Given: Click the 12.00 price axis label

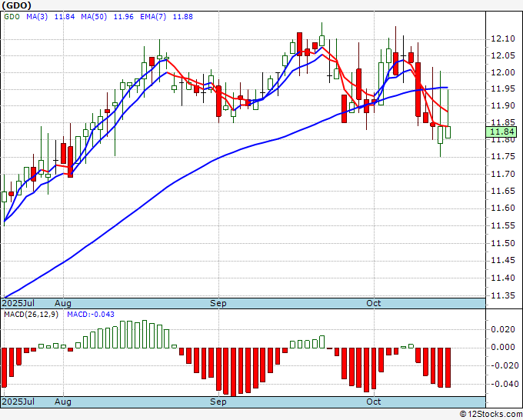Looking at the screenshot, I should tap(503, 72).
